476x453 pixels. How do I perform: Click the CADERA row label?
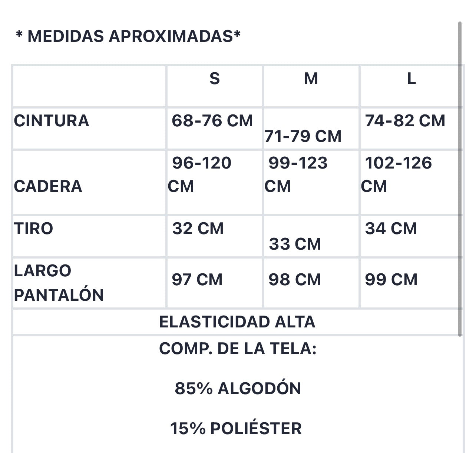(48, 186)
